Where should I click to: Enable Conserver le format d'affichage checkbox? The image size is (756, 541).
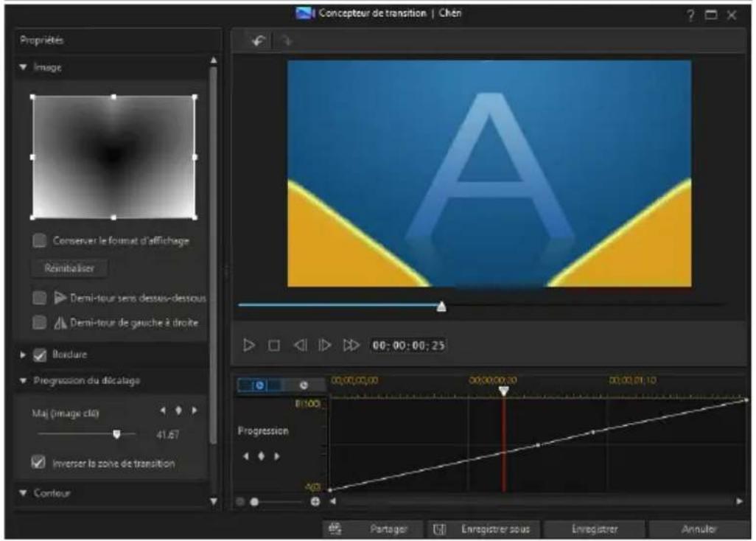click(40, 240)
